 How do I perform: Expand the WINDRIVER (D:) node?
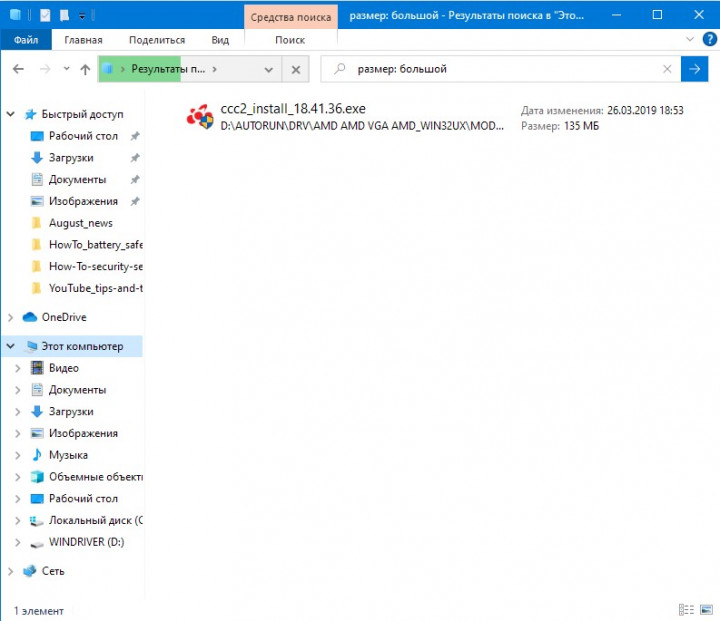[x=18, y=542]
